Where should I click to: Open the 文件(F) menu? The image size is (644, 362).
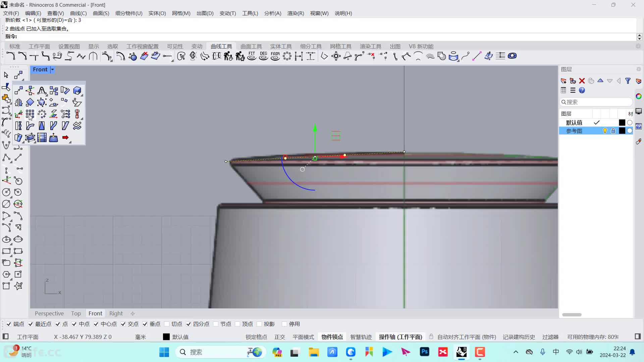pos(11,13)
